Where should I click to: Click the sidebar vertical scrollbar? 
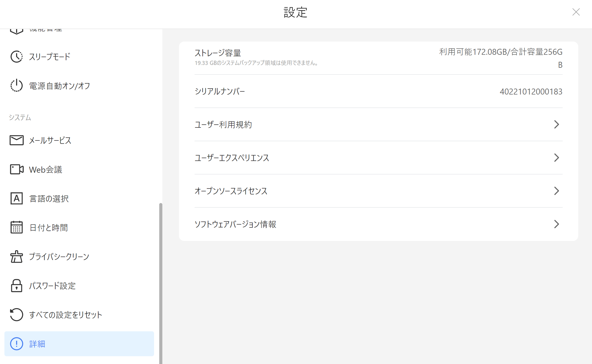pyautogui.click(x=161, y=283)
